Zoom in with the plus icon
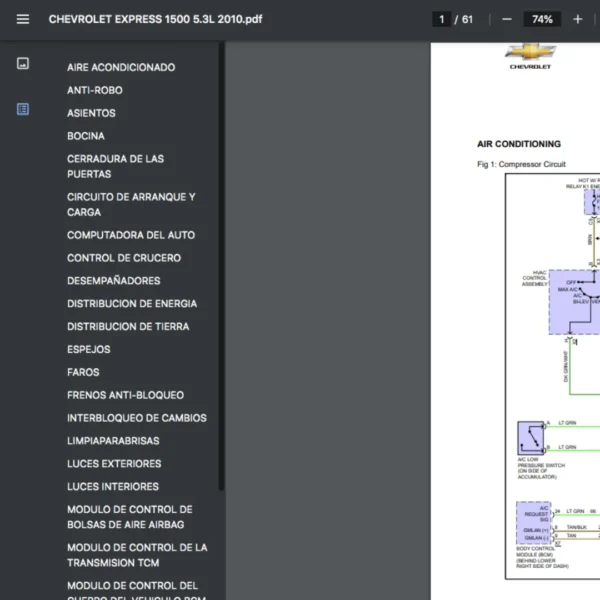Viewport: 600px width, 600px height. pos(578,19)
